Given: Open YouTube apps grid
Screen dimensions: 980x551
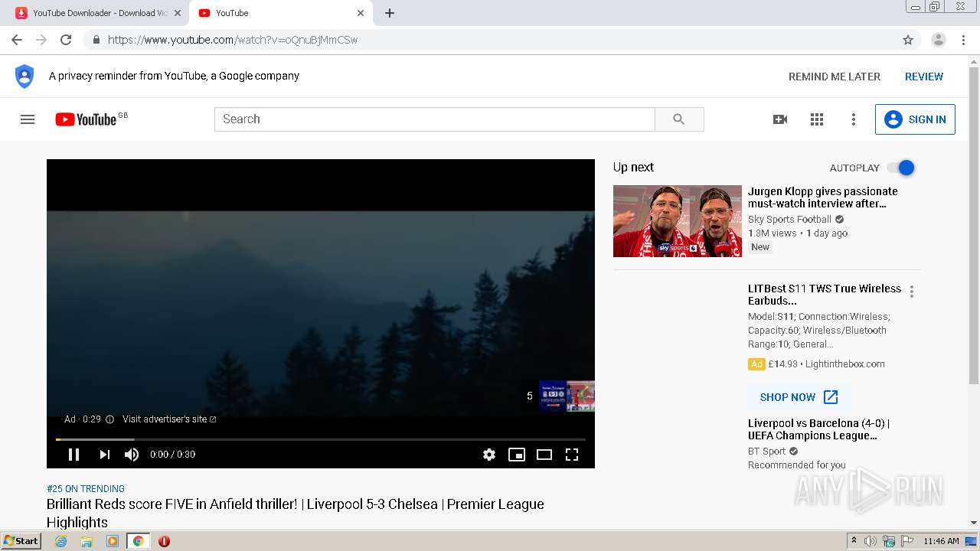Looking at the screenshot, I should click(x=817, y=119).
